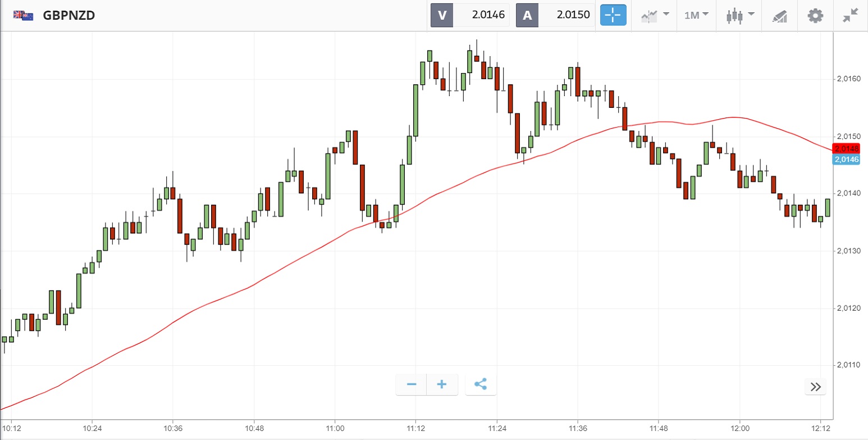Click the 2,0160 price axis label
This screenshot has width=868, height=440.
848,79
